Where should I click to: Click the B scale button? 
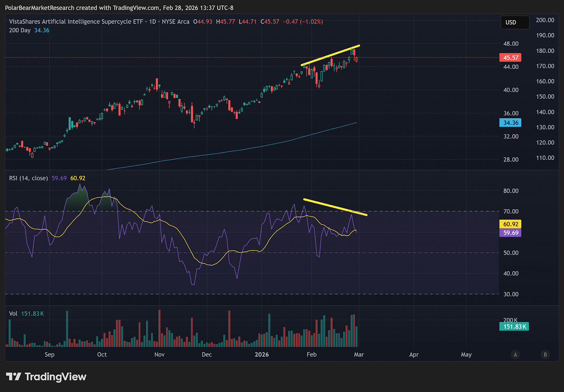click(x=545, y=354)
